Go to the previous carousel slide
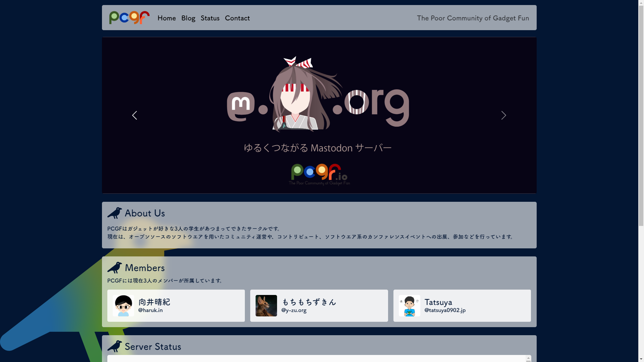 tap(135, 115)
